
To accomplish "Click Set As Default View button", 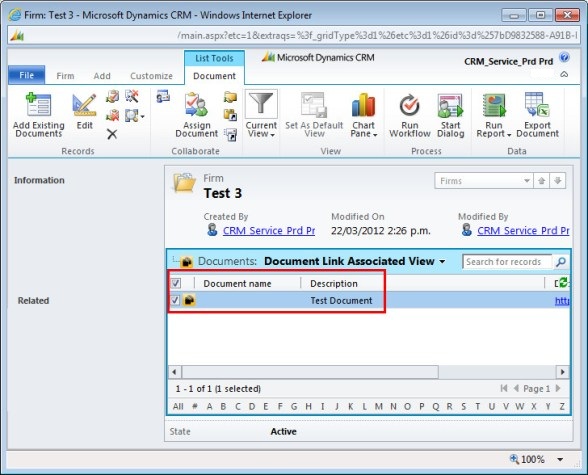I will (314, 115).
